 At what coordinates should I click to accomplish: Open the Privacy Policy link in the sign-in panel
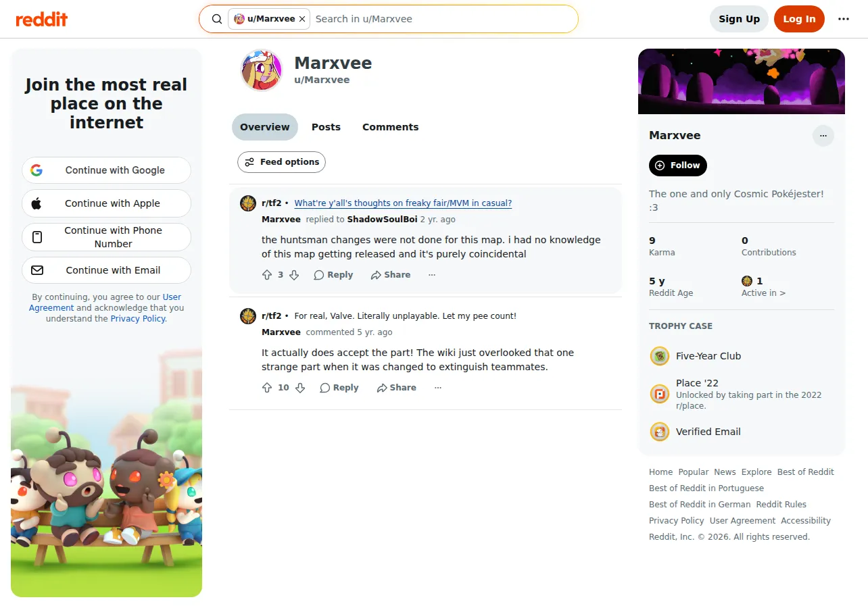pos(138,319)
